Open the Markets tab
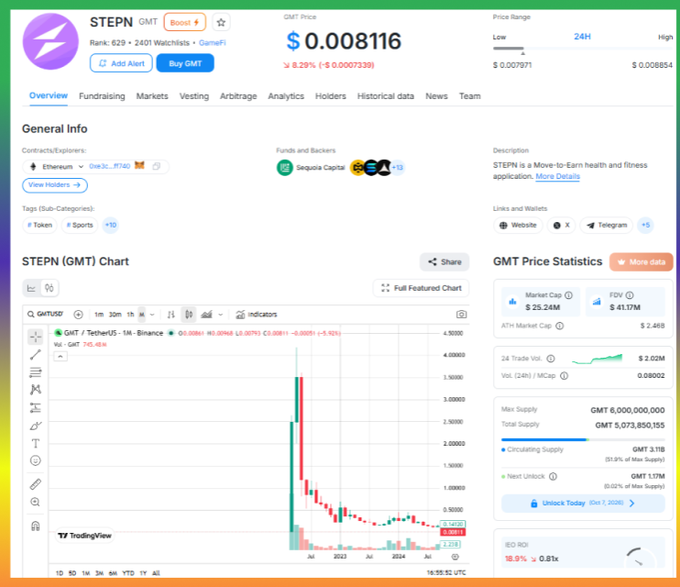 (x=152, y=96)
